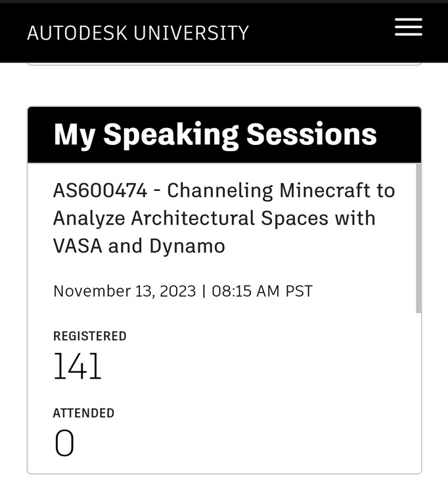Click the Autodesk University logo text
This screenshot has width=448, height=504.
[138, 33]
